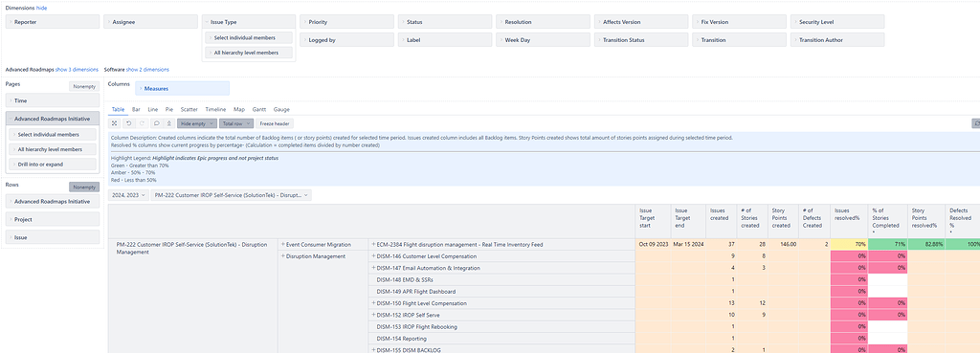Select the Assignee dimension
The image size is (980, 353).
tap(150, 22)
